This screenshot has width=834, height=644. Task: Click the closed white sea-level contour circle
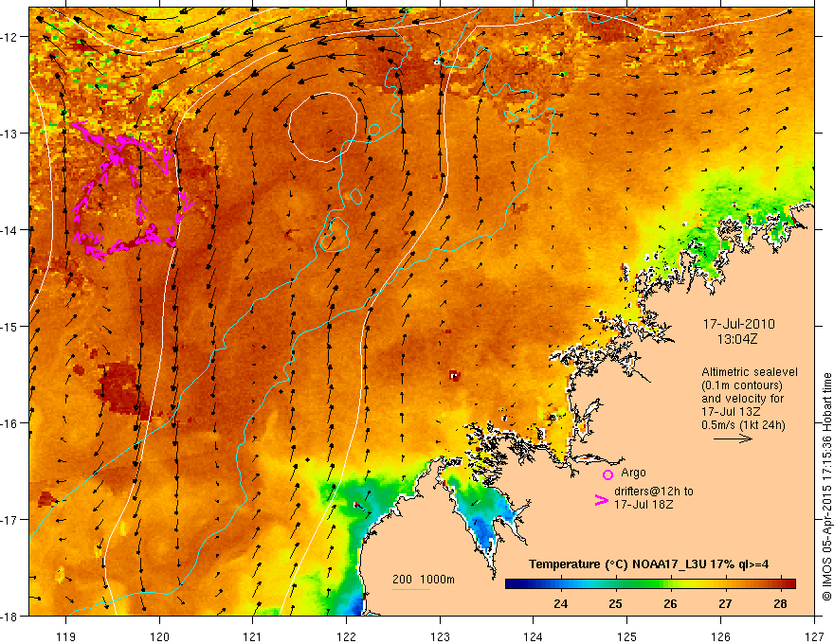coord(323,127)
